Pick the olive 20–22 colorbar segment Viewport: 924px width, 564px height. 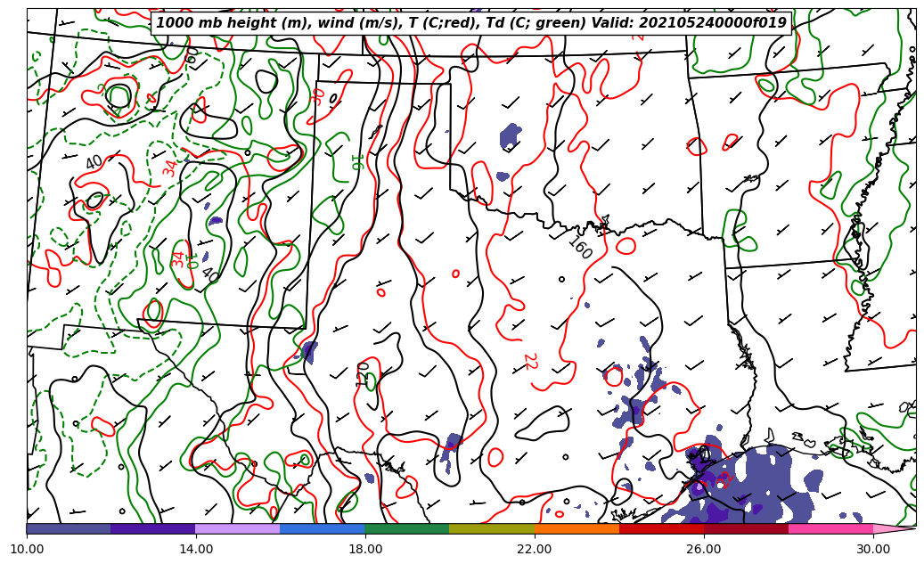pos(492,528)
